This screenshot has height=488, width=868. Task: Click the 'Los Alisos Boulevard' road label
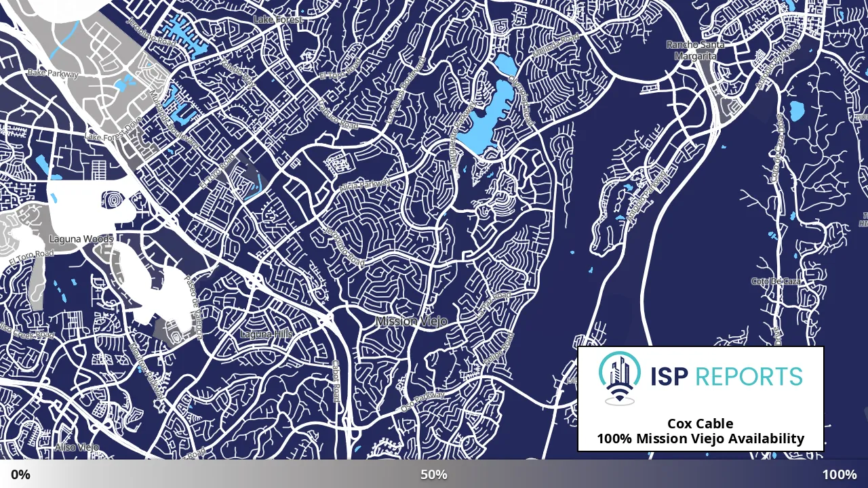pyautogui.click(x=405, y=89)
